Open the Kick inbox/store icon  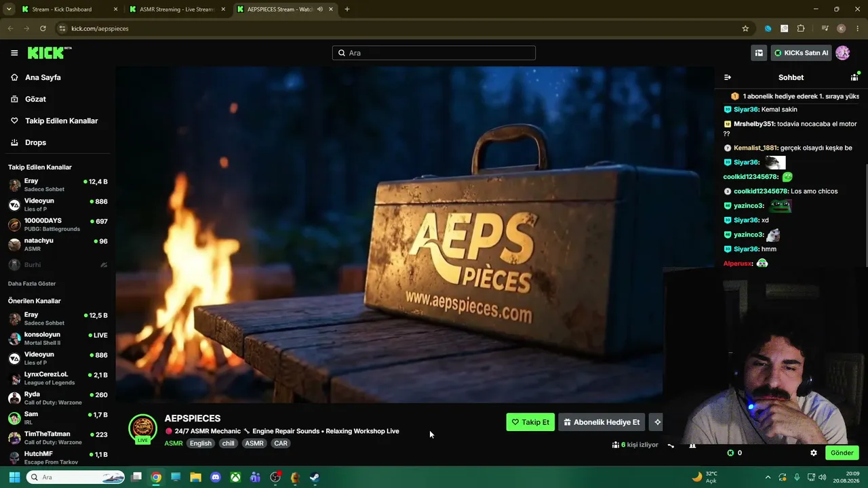[x=759, y=53]
